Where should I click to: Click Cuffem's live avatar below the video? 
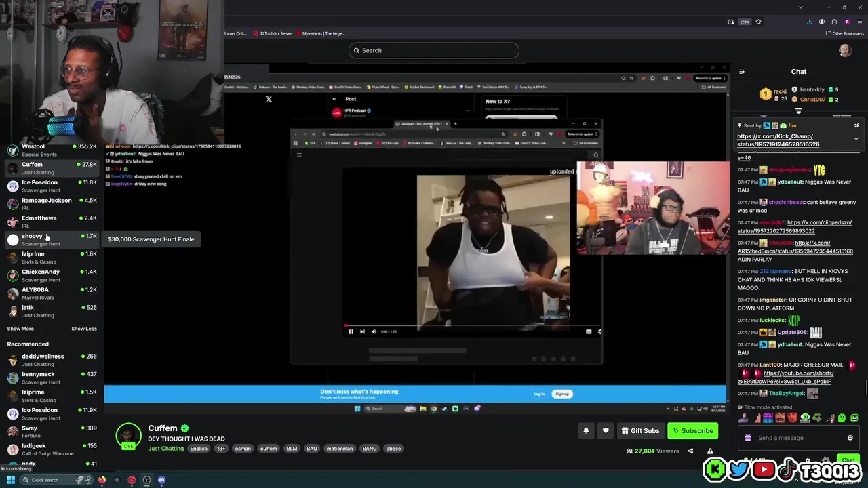click(x=128, y=436)
